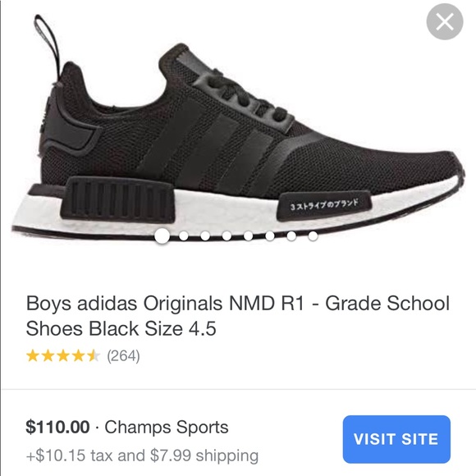View the tax and $7.99 shipping details

tap(142, 455)
